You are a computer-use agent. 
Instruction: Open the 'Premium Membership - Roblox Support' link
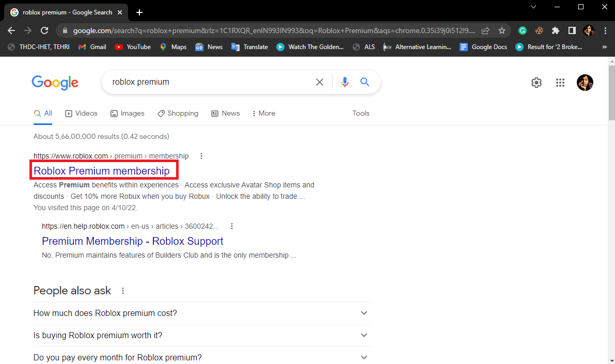(132, 241)
